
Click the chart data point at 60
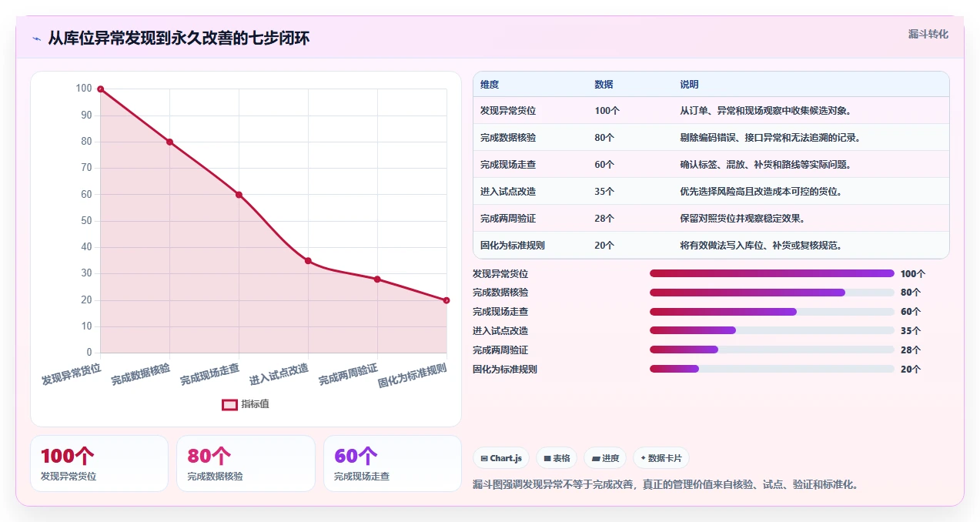(x=239, y=195)
